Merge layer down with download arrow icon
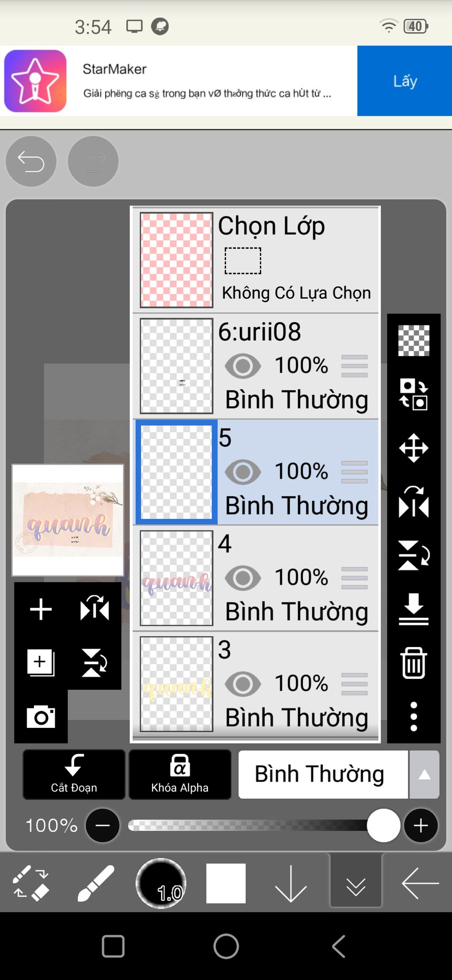 tap(414, 609)
